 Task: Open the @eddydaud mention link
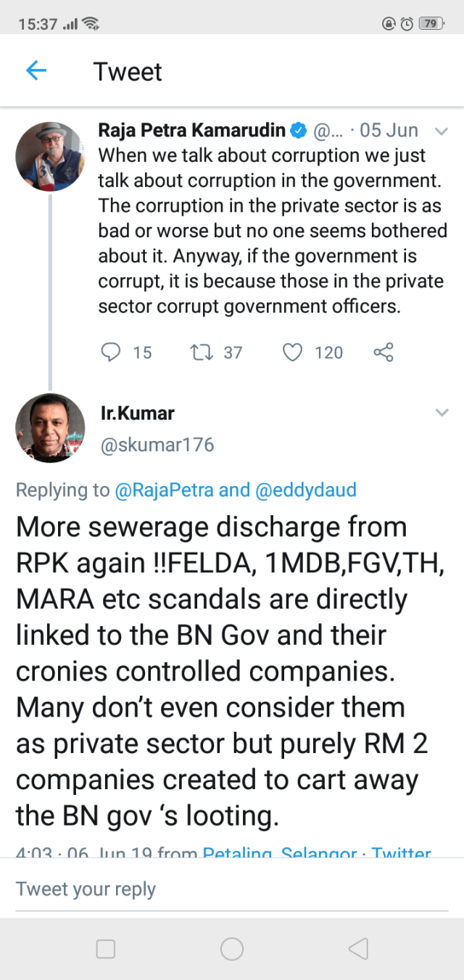(306, 490)
